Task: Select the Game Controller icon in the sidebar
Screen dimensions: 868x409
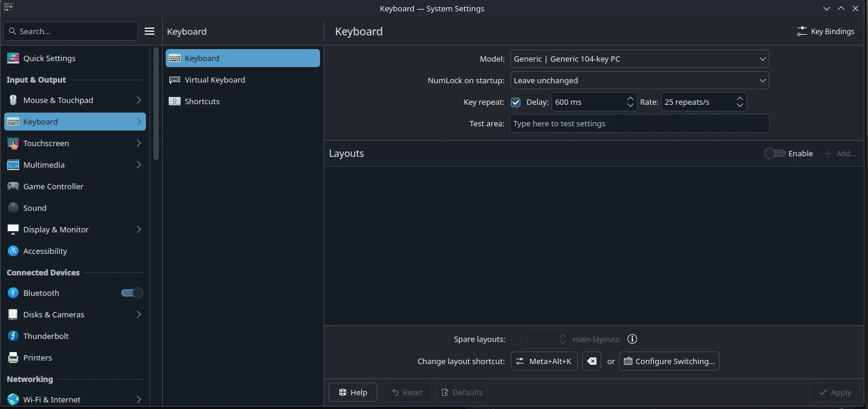Action: 13,186
